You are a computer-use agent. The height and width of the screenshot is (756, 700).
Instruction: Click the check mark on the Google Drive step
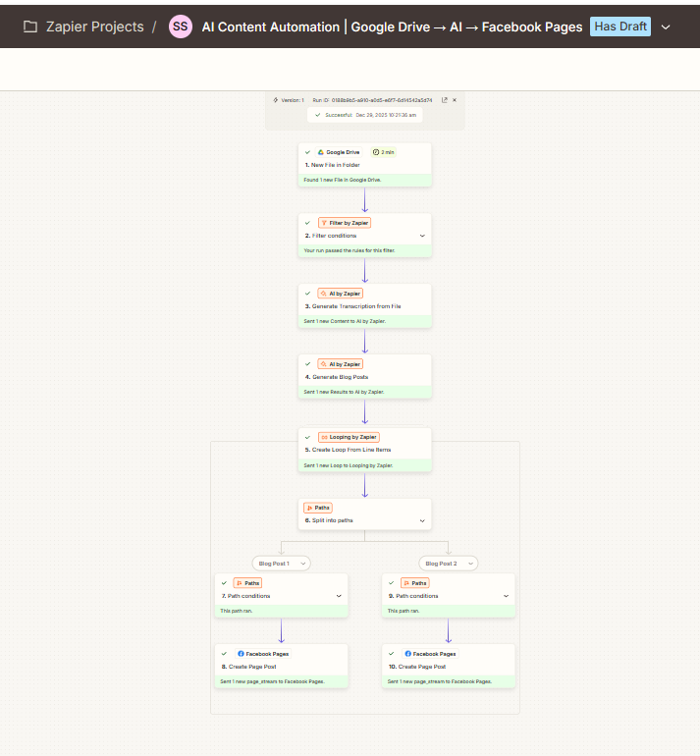pyautogui.click(x=307, y=152)
